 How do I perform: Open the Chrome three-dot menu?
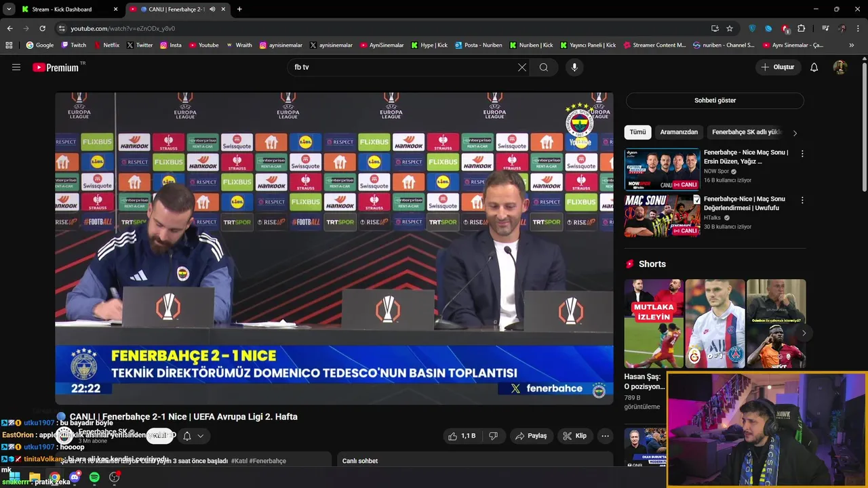coord(858,28)
